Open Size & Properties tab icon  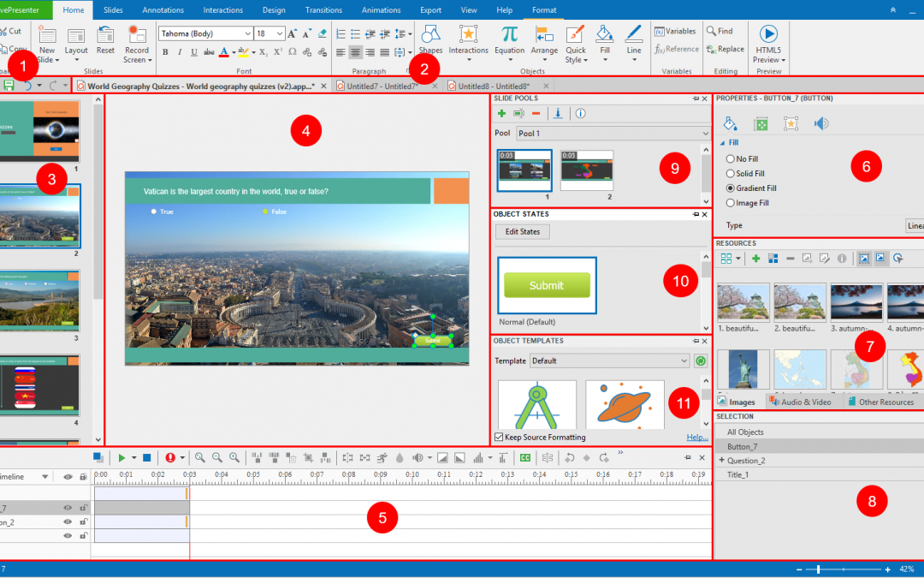coord(761,123)
